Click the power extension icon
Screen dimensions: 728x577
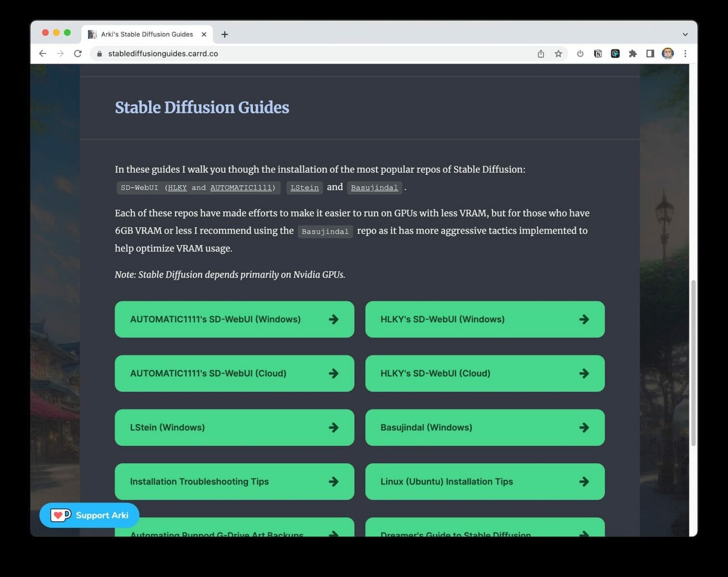tap(580, 54)
